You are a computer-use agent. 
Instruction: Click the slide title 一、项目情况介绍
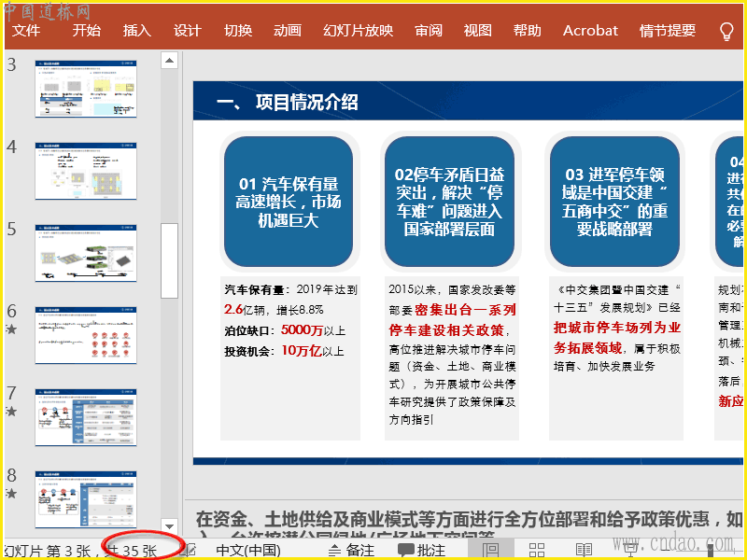point(288,102)
